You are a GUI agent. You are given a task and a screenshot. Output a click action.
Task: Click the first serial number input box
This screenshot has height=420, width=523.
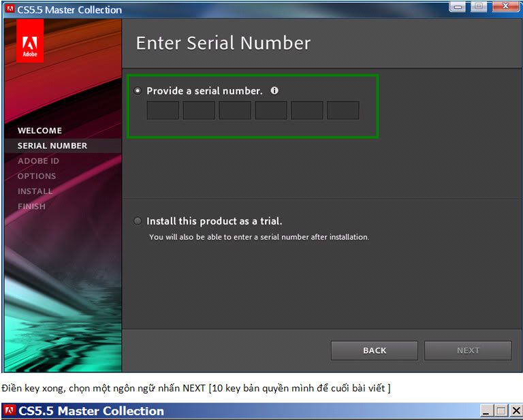(163, 110)
